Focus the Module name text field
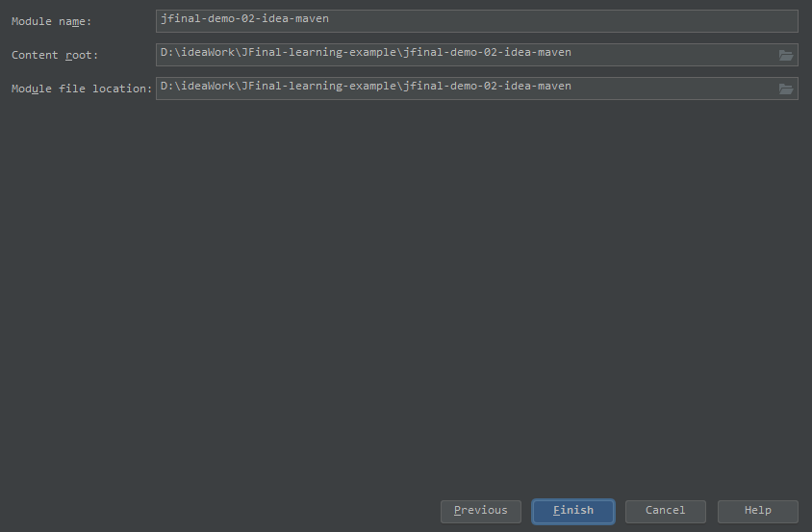Screen dimensions: 812x532 coord(476,21)
